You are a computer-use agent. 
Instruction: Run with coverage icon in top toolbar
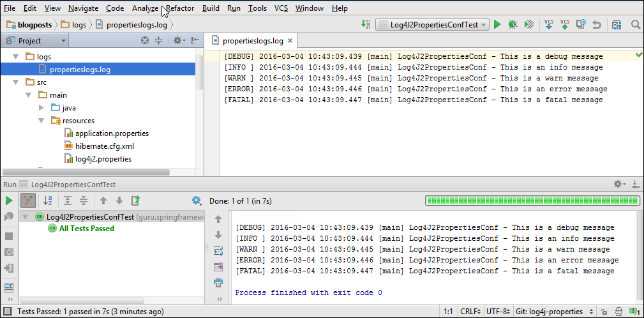[529, 25]
